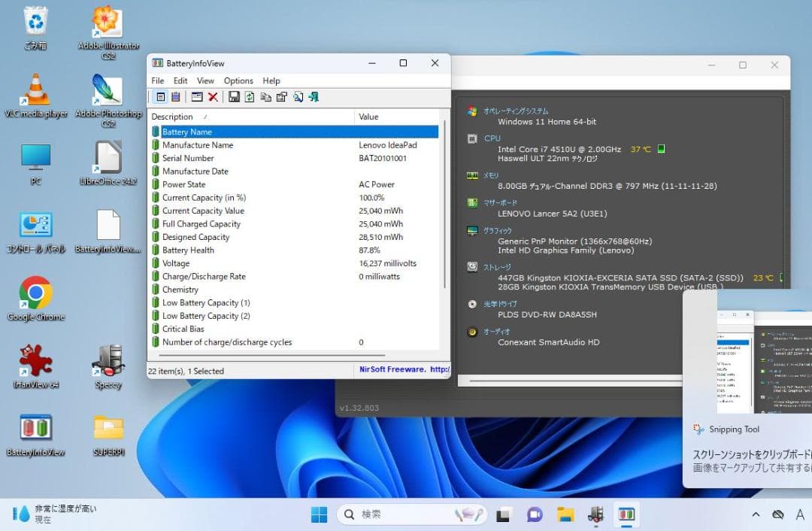This screenshot has height=531, width=812.
Task: Select the Number of charge/discharge cycles row
Action: [295, 342]
